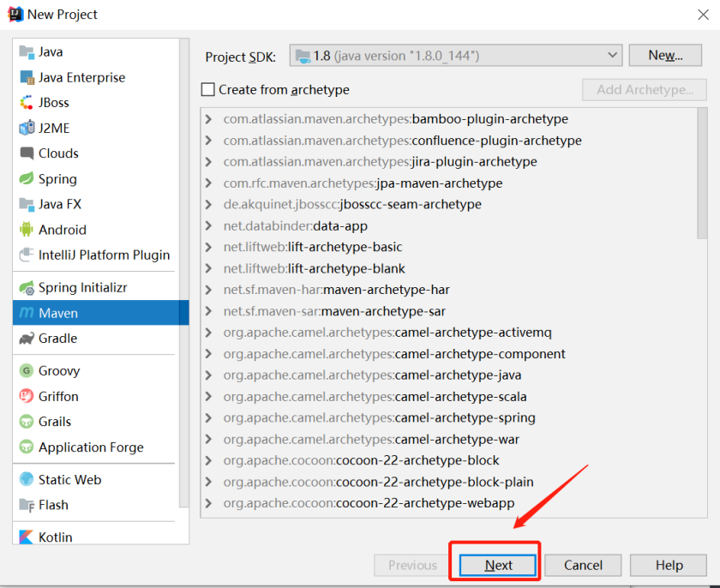Click the Clouds speech bubble icon
The width and height of the screenshot is (720, 588).
27,153
